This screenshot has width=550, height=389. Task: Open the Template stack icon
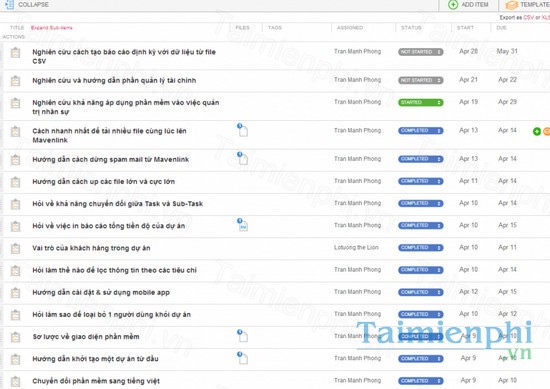[512, 5]
